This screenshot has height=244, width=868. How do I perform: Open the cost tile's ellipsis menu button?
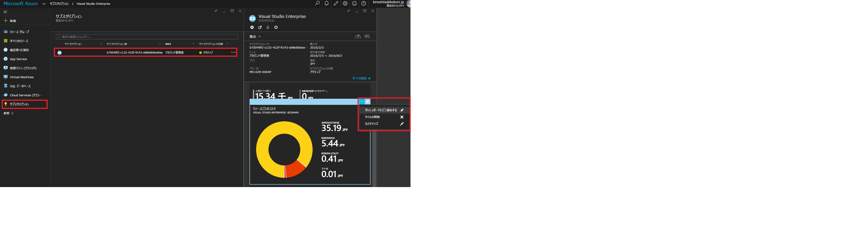(362, 101)
